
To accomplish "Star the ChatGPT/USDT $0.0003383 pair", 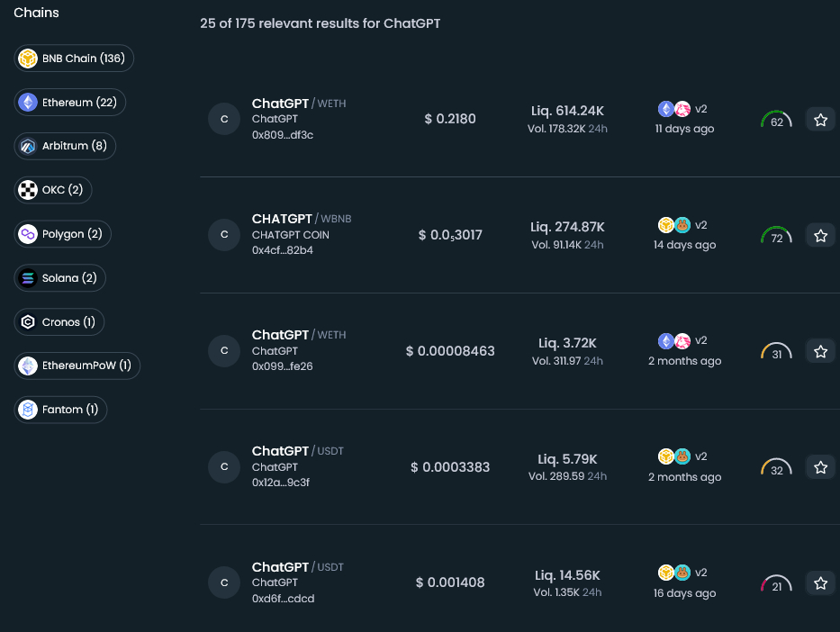I will [820, 468].
